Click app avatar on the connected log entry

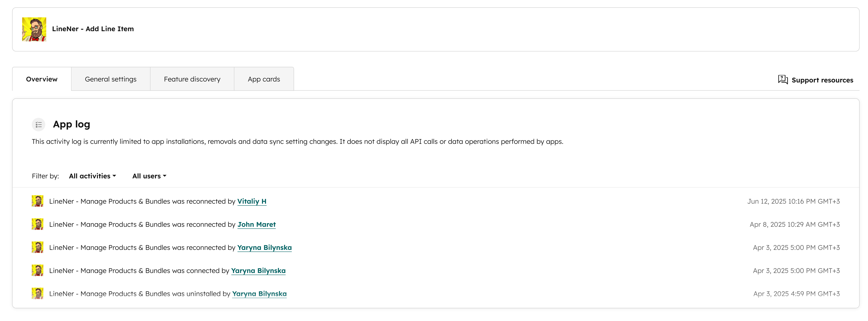37,270
